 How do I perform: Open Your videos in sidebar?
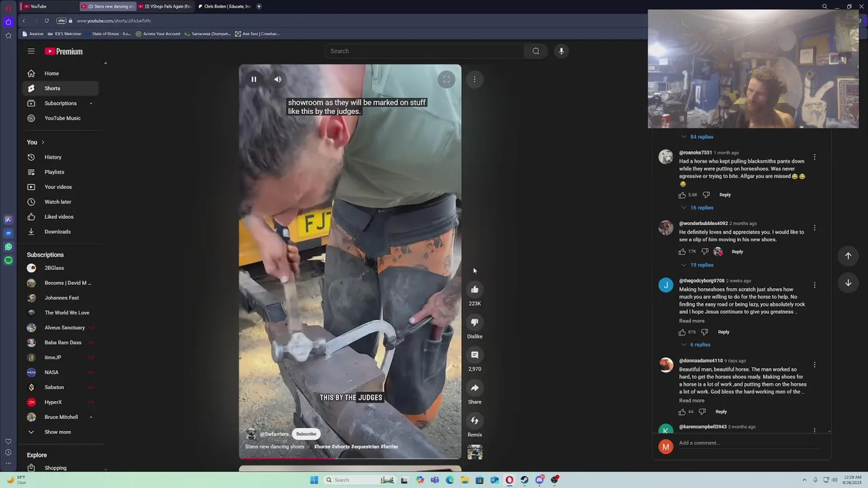click(61, 187)
